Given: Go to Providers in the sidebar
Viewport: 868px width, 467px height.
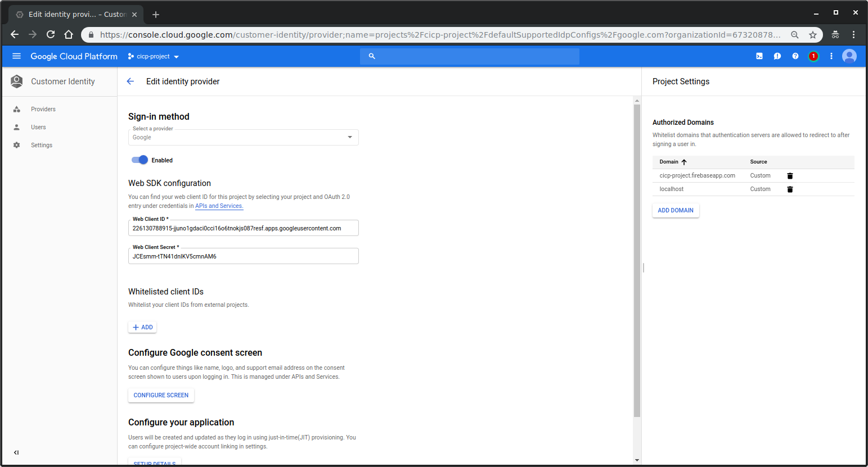Looking at the screenshot, I should (43, 109).
